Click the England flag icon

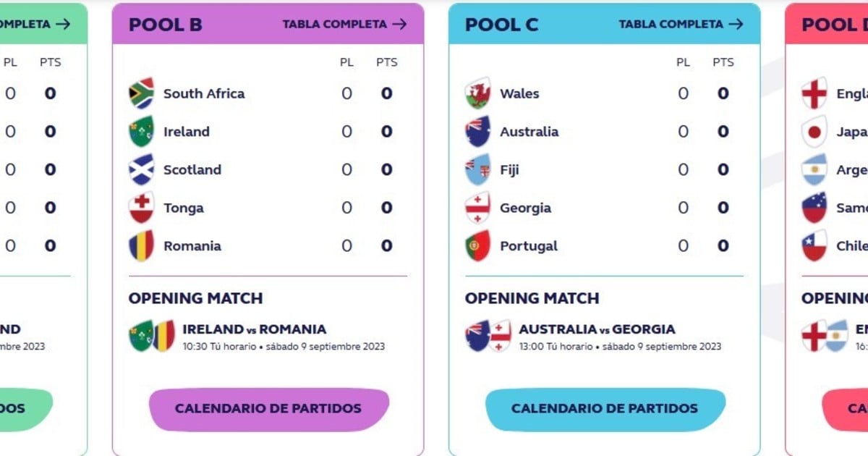click(x=814, y=93)
